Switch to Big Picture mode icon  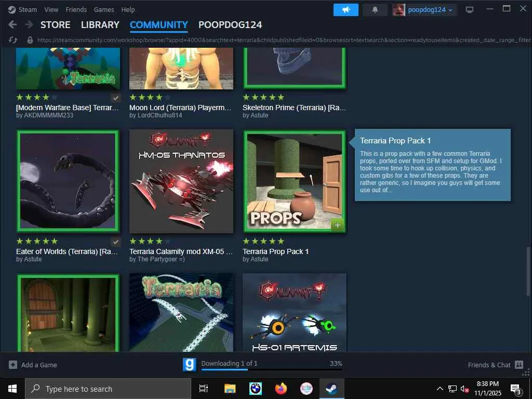coord(470,9)
